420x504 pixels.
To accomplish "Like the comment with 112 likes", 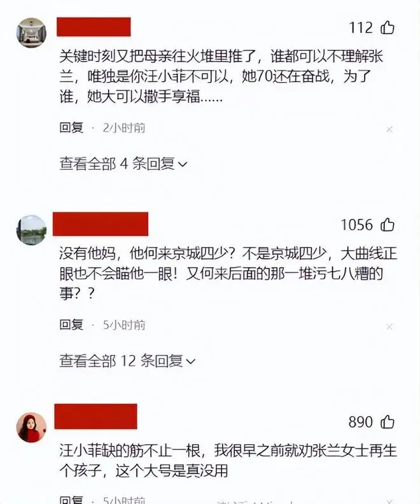I will click(387, 27).
